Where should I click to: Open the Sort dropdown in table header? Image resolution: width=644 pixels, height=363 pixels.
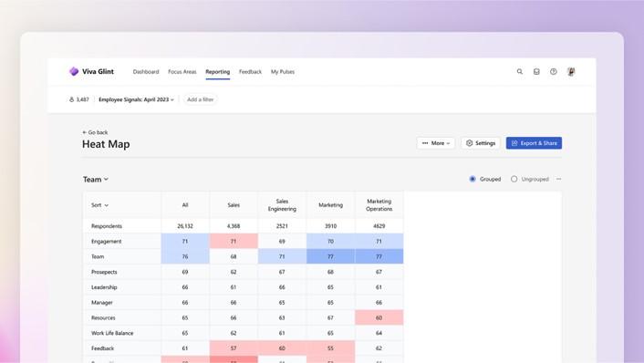[x=99, y=205]
